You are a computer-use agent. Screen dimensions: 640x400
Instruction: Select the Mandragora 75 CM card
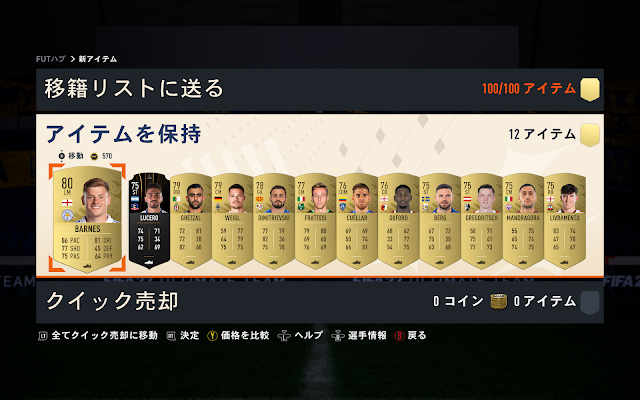523,220
